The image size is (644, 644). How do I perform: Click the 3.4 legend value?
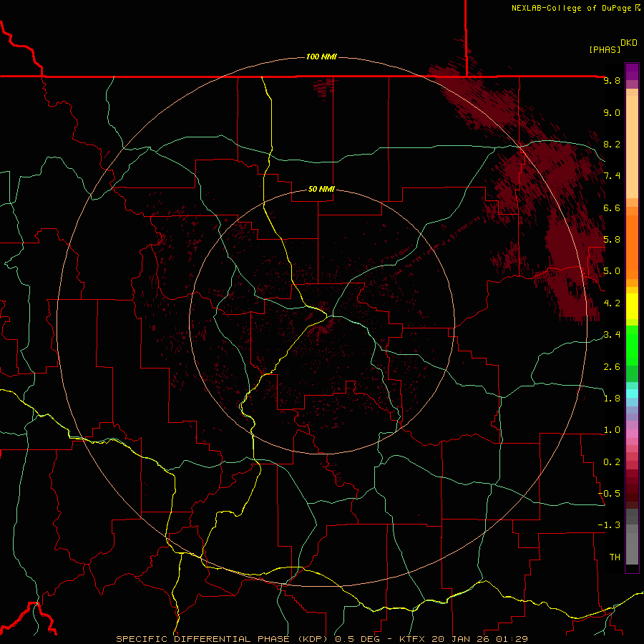612,334
